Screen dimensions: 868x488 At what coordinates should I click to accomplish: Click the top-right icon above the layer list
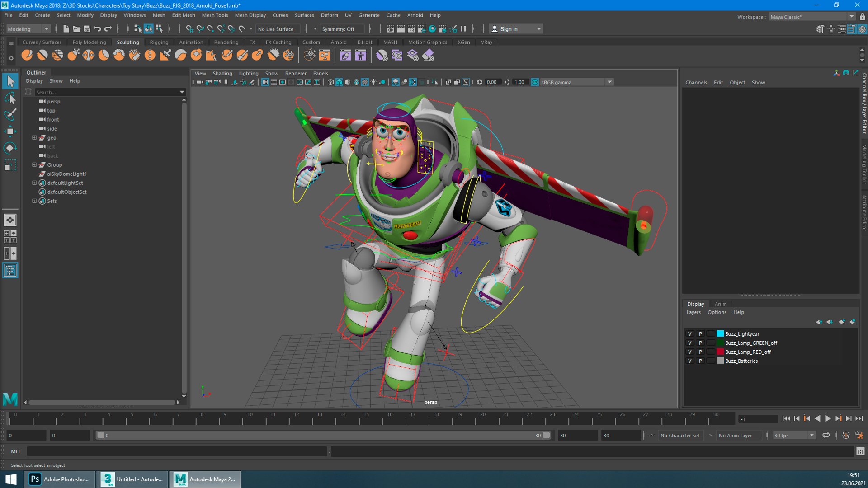853,322
